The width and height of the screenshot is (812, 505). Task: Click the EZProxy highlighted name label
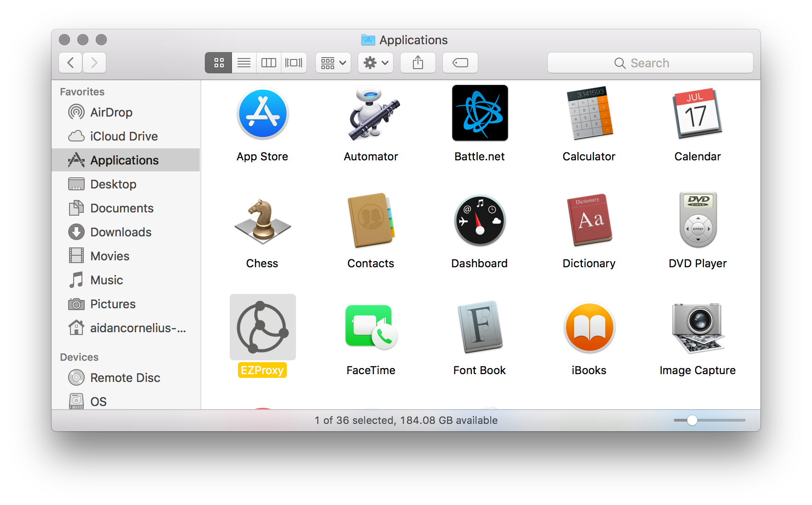tap(262, 370)
